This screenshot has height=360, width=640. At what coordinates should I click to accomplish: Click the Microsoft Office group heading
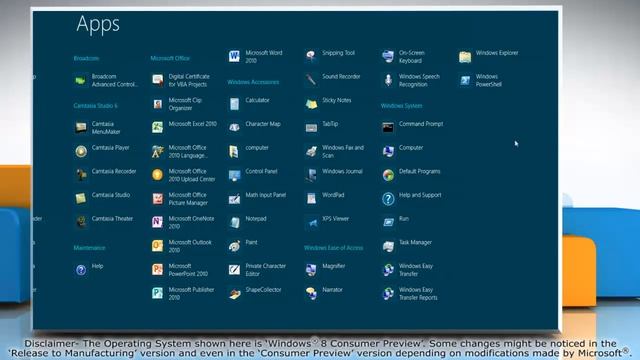click(170, 58)
